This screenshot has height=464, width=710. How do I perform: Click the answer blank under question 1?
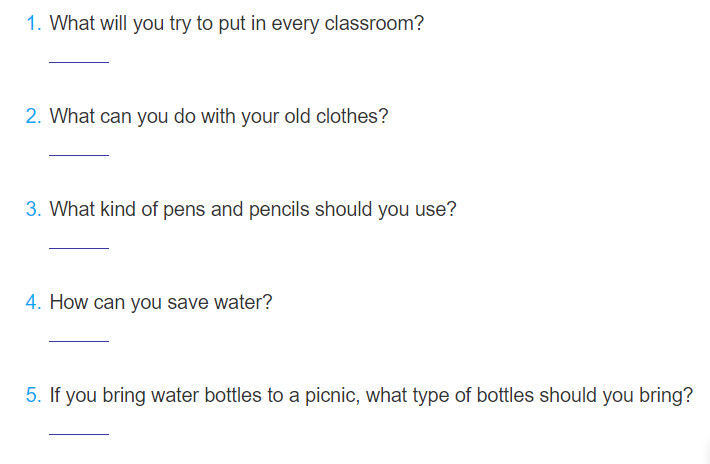coord(79,57)
